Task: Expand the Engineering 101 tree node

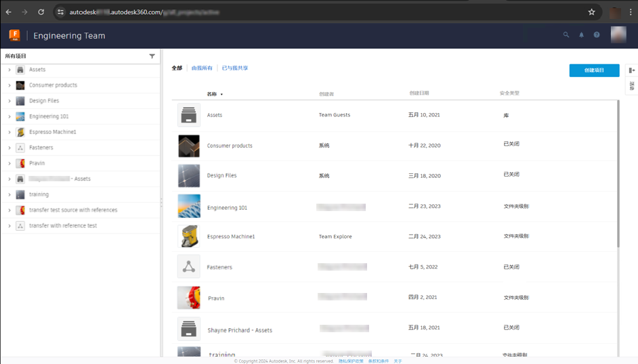Action: click(9, 116)
